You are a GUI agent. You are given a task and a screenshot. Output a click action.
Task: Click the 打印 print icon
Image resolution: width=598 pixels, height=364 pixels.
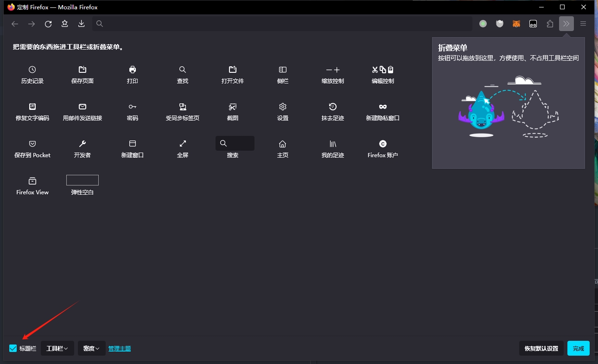click(133, 70)
